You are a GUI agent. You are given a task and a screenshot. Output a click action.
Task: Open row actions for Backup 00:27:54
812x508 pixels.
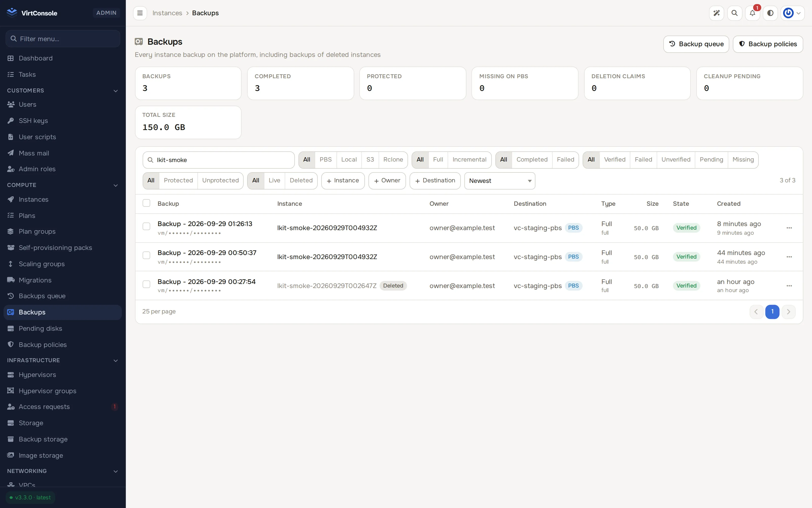[x=789, y=285]
